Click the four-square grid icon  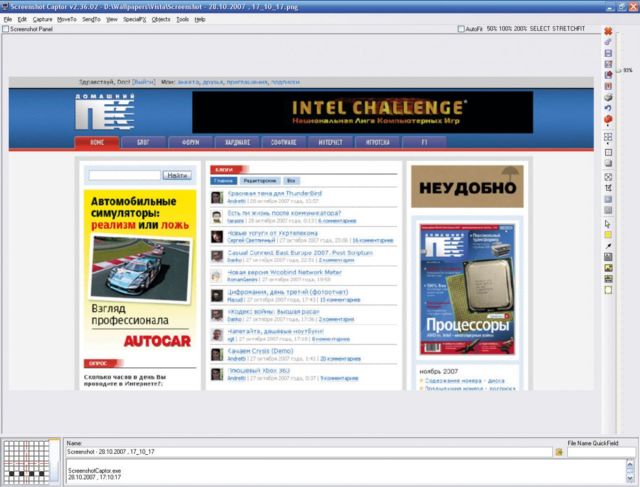click(x=608, y=137)
